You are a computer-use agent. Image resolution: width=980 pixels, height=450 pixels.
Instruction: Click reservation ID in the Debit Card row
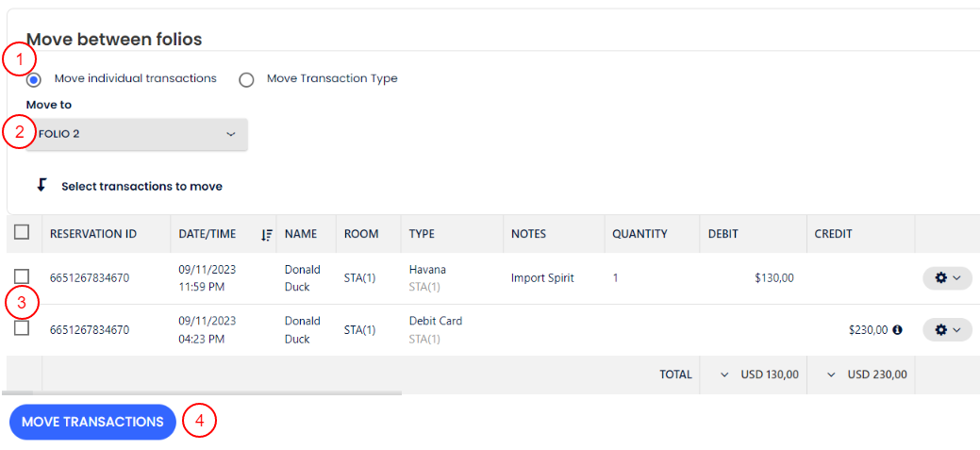pyautogui.click(x=90, y=330)
